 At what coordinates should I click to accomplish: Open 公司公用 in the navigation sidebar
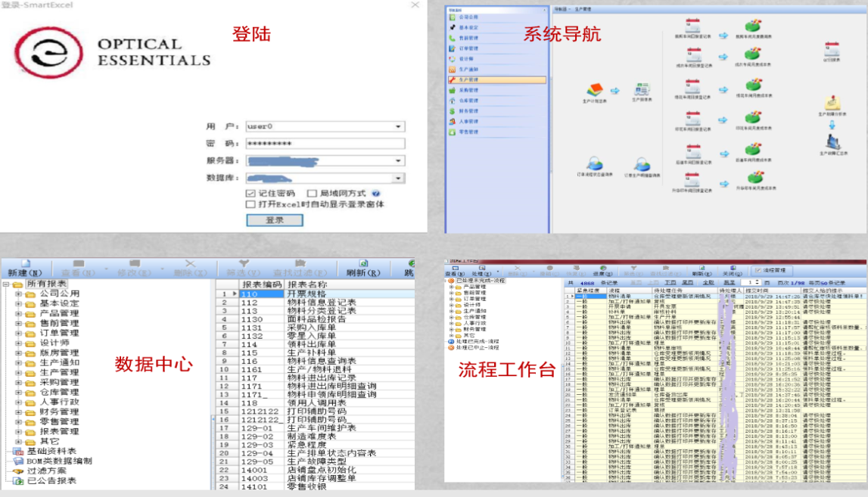click(468, 17)
